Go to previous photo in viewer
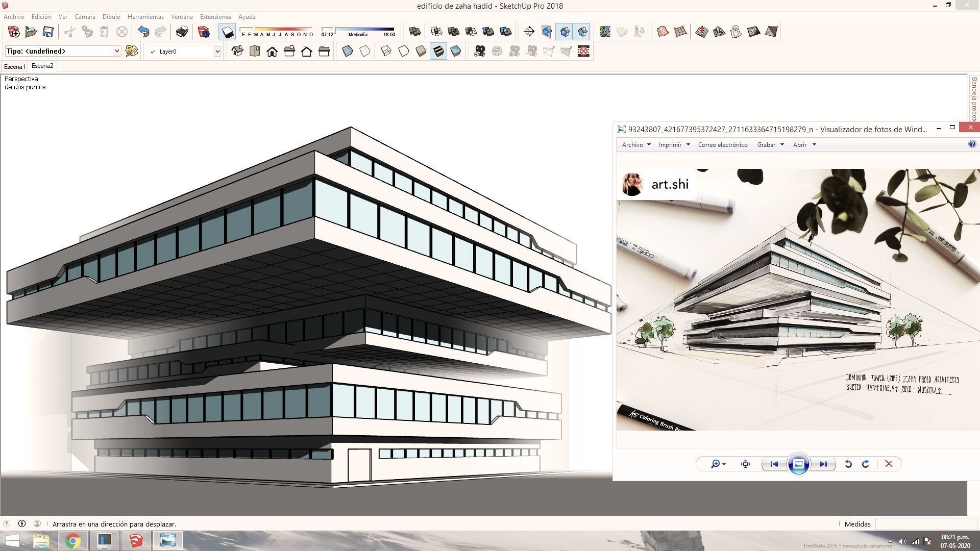 pos(774,464)
